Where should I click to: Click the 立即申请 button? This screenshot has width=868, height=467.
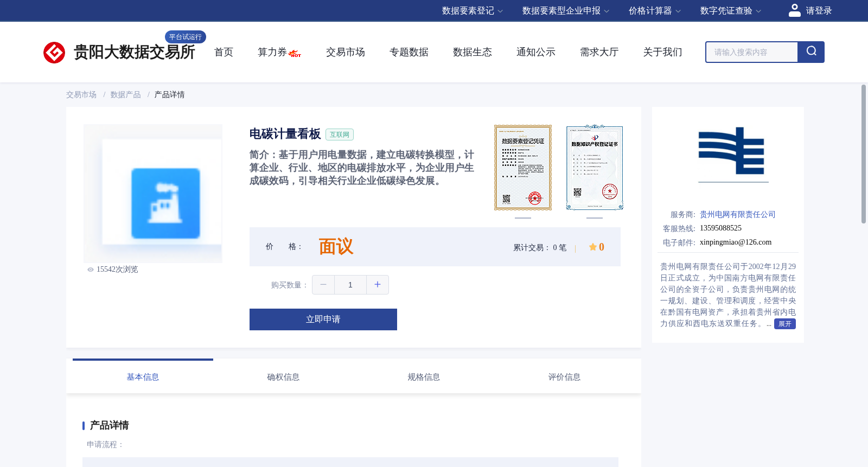(323, 319)
